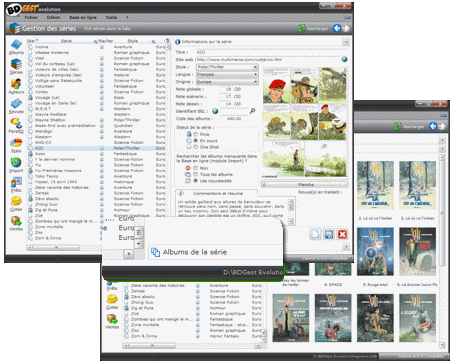Open the Fichier menu
Screen dimensions: 450x361
(x=31, y=17)
